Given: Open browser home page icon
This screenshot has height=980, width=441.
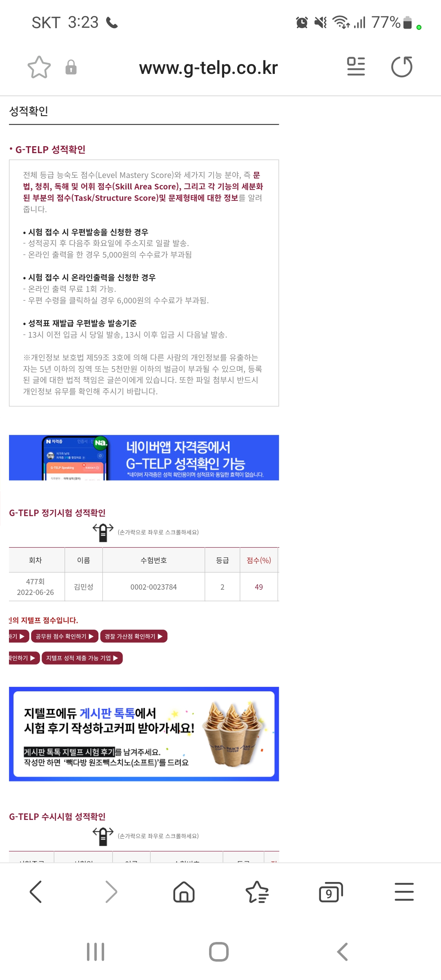Looking at the screenshot, I should click(x=184, y=892).
